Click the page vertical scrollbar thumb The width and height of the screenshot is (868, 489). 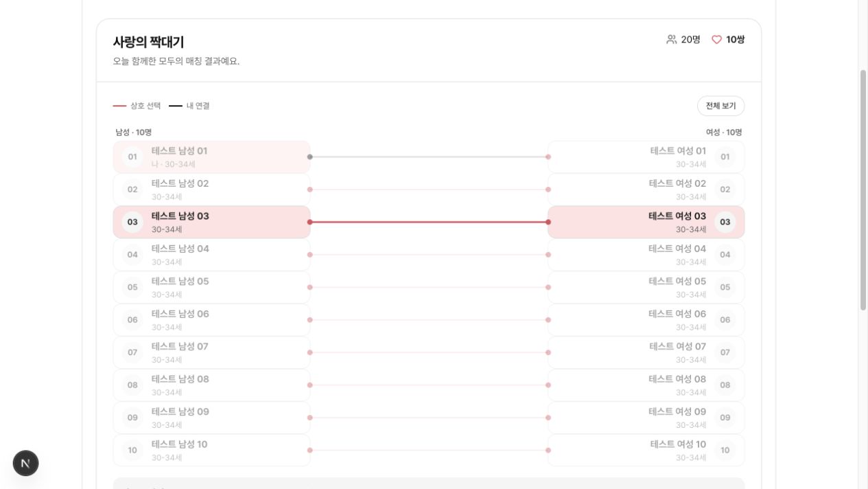(x=863, y=190)
